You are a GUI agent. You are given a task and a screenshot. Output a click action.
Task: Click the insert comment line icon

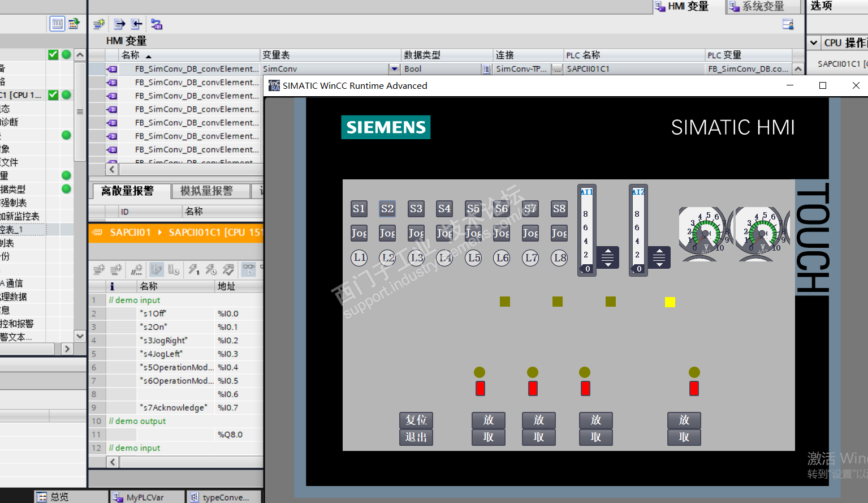[137, 269]
